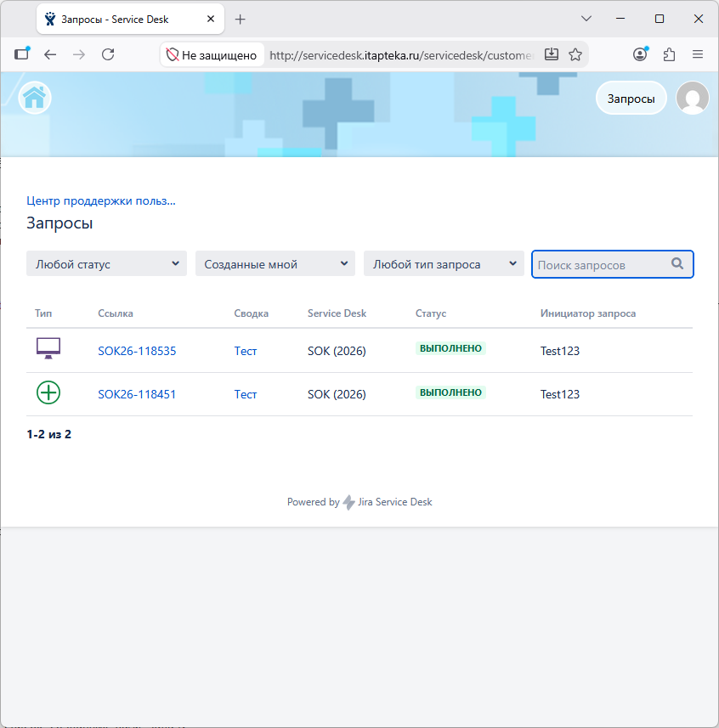This screenshot has width=719, height=728.
Task: Click the browser address bar URL
Action: pyautogui.click(x=400, y=55)
